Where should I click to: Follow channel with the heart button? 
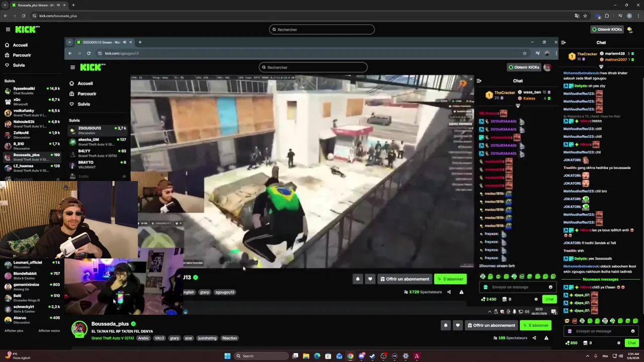point(457,325)
